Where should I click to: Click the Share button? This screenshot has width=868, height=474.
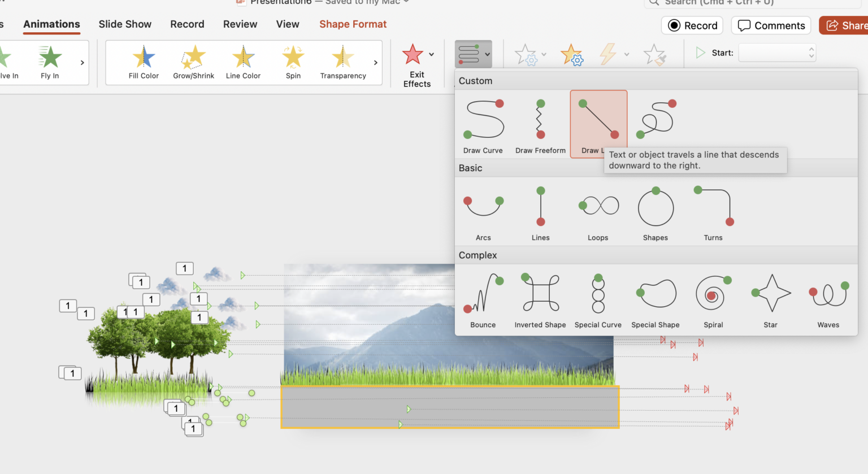[x=844, y=25]
